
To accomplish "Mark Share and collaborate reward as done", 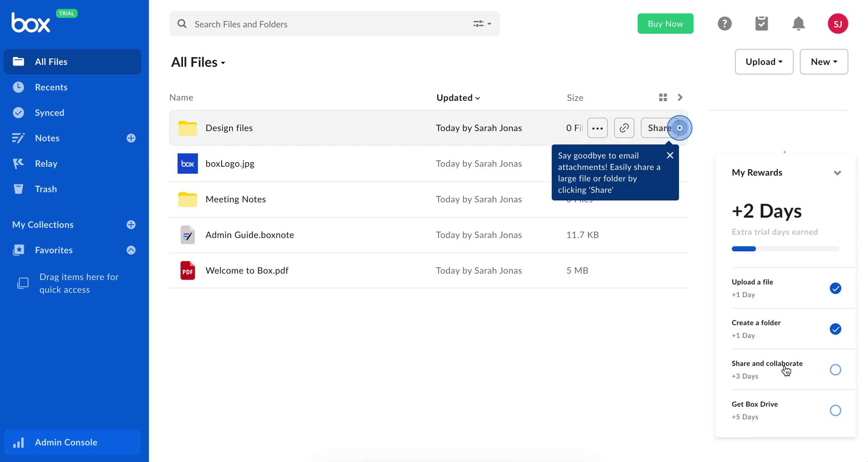I will pos(835,370).
